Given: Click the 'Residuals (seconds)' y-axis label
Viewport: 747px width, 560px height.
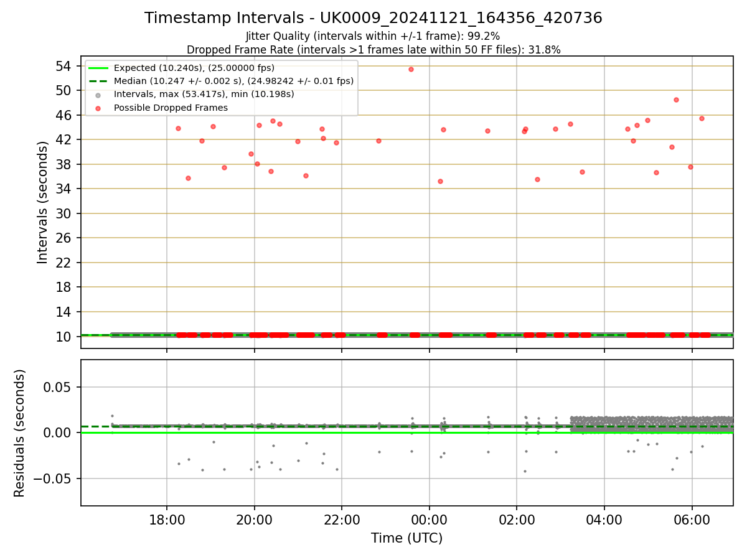Looking at the screenshot, I should point(20,433).
